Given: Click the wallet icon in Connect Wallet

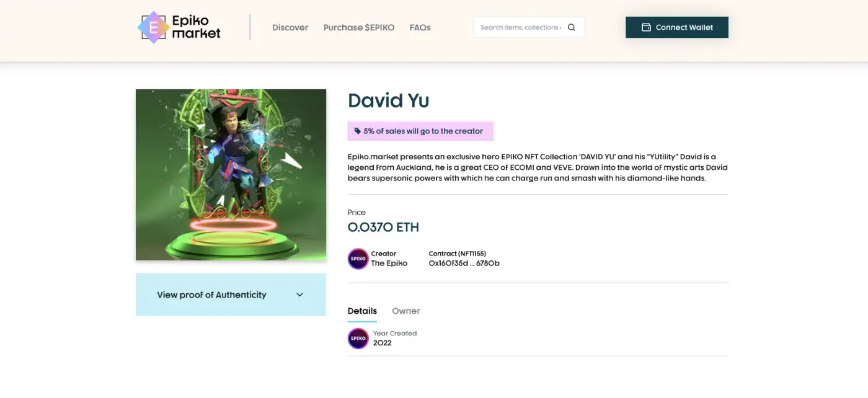Looking at the screenshot, I should 646,27.
